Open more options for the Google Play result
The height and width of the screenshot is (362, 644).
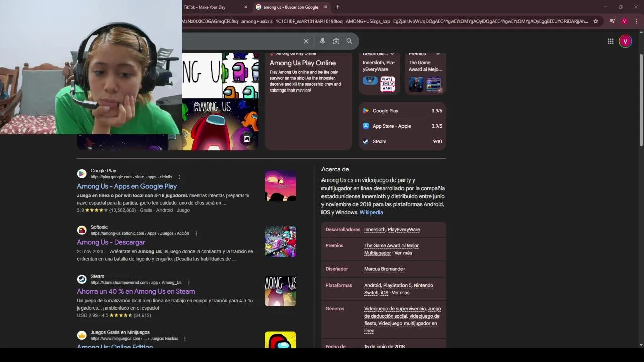point(179,177)
